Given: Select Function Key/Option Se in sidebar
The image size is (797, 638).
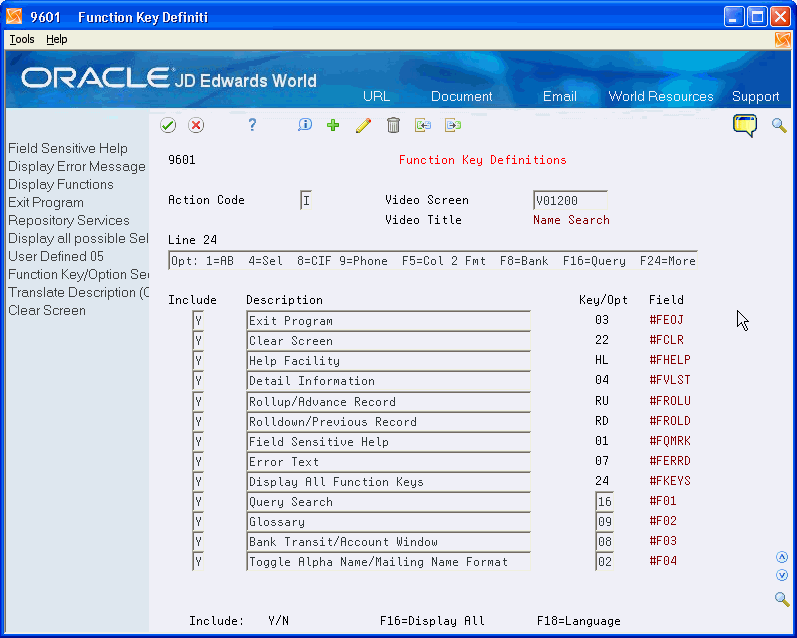Looking at the screenshot, I should pyautogui.click(x=78, y=275).
